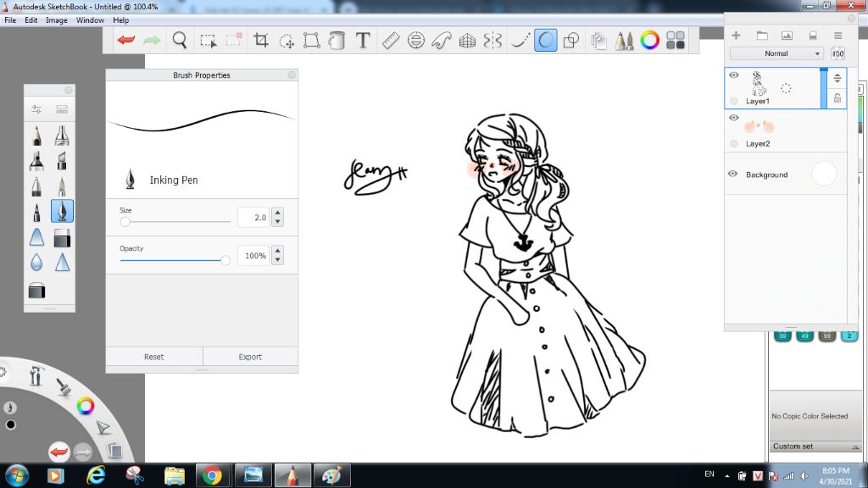Select the Flood Fill bucket tool
Screen dimensions: 868x488
(x=337, y=40)
